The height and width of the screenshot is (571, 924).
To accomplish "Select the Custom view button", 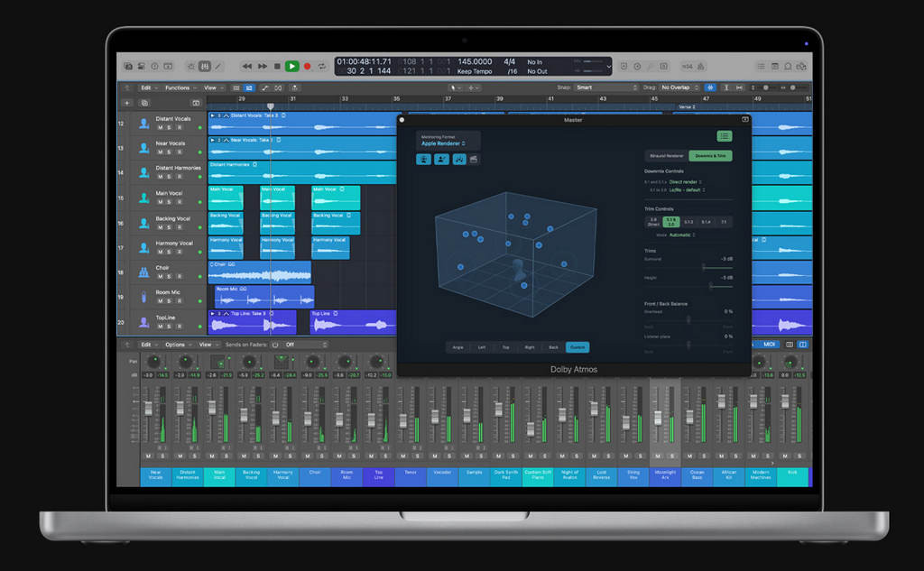I will click(577, 347).
